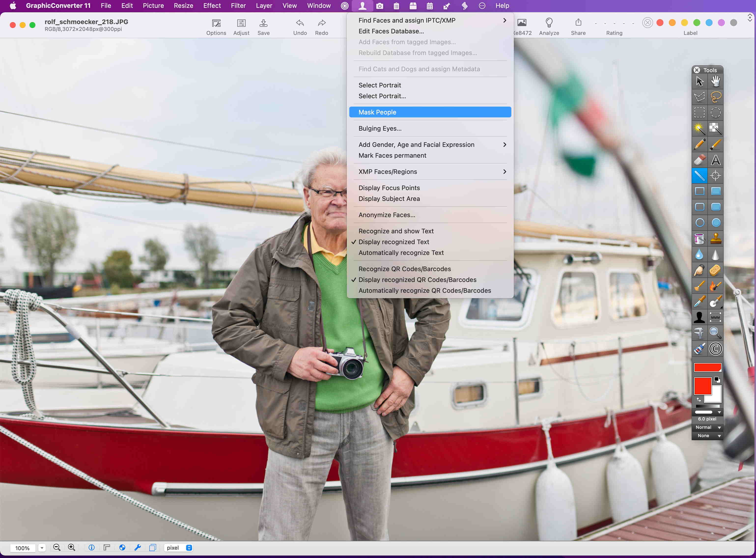
Task: Expand Add Gender, Age and Facial Expression
Action: click(x=430, y=145)
